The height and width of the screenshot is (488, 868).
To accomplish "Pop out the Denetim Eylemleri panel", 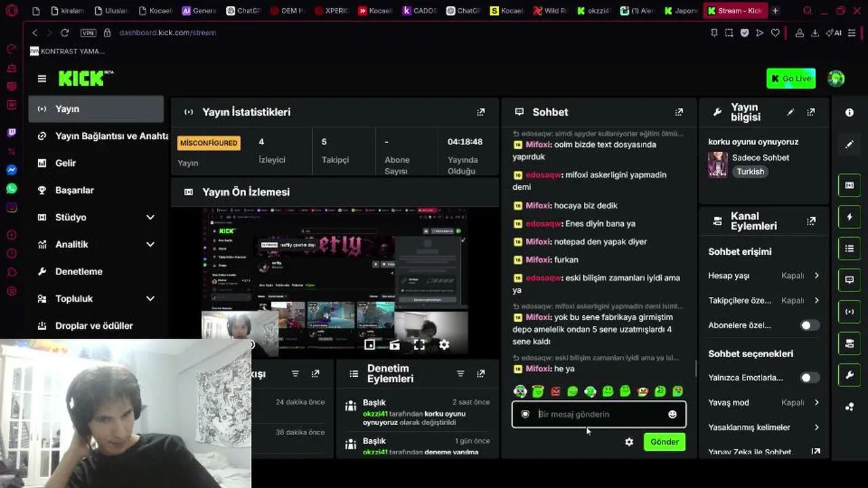I will pyautogui.click(x=481, y=373).
